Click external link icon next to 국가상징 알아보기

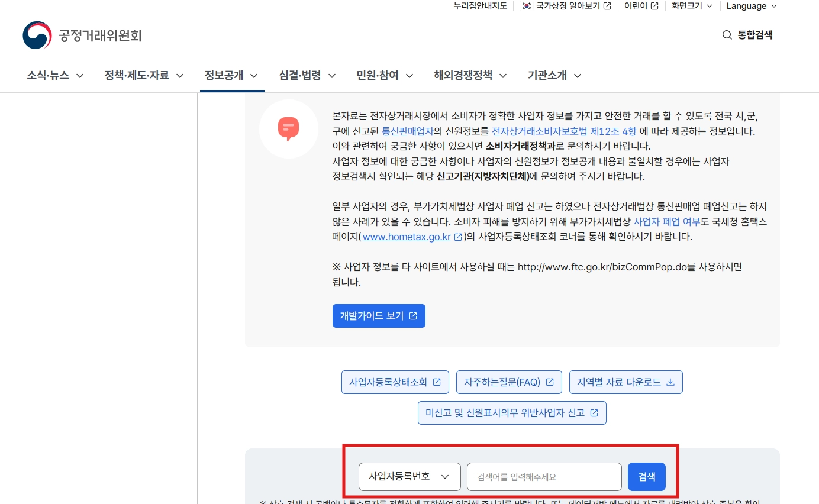tap(607, 6)
